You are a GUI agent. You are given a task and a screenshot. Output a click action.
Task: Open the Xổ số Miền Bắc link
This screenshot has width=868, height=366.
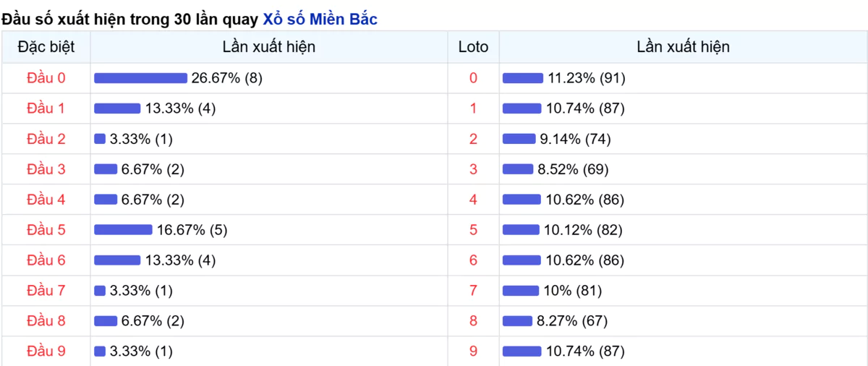pyautogui.click(x=320, y=20)
